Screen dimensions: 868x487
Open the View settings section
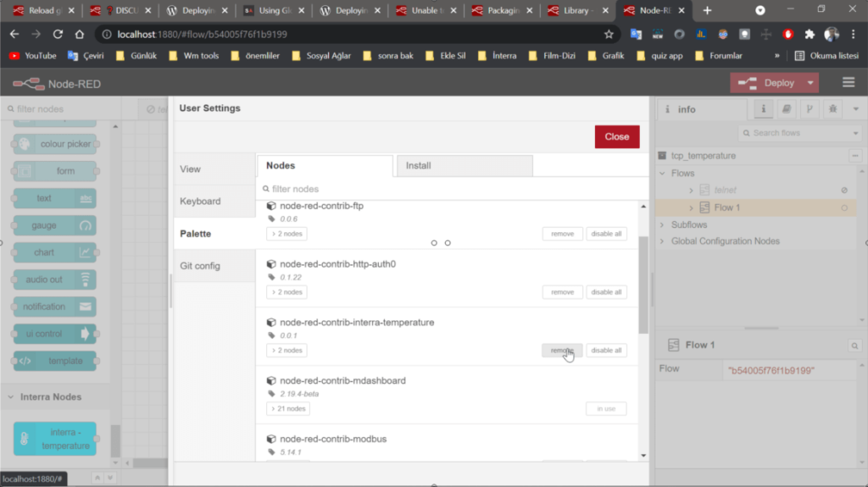214,169
